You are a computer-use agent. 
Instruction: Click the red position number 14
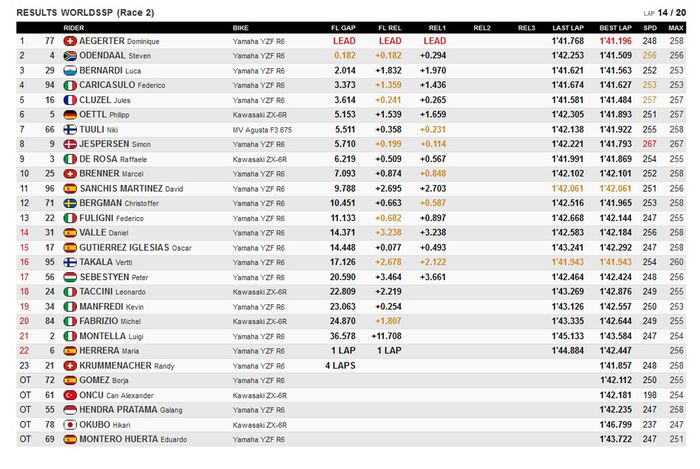pyautogui.click(x=24, y=232)
